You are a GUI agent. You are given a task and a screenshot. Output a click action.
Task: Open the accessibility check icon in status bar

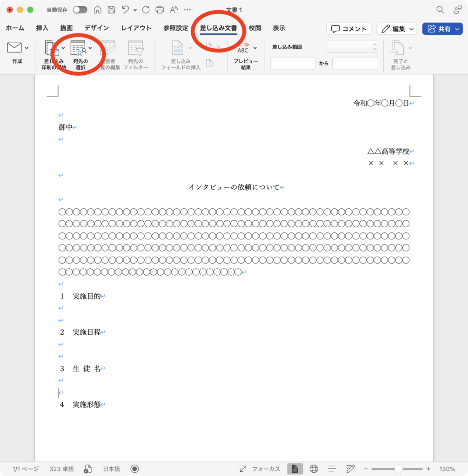tap(87, 469)
